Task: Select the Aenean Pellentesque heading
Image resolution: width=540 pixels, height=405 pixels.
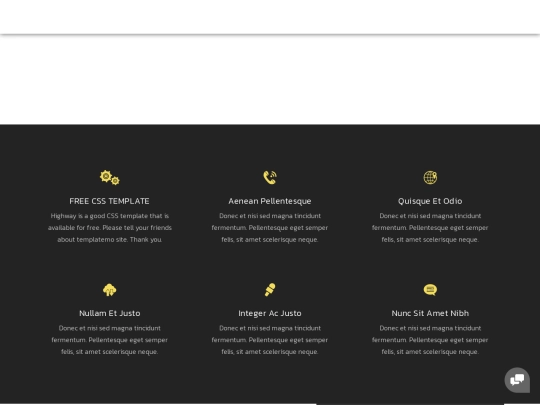Action: pyautogui.click(x=270, y=201)
